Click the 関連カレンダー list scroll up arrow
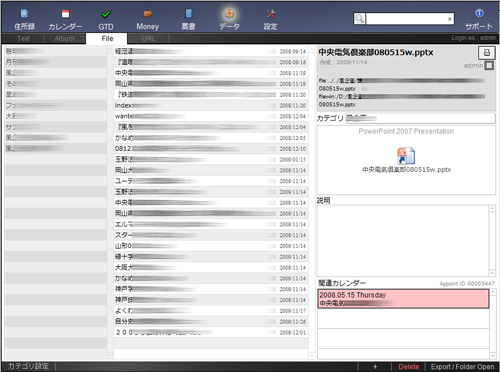Image resolution: width=500 pixels, height=372 pixels. point(493,292)
